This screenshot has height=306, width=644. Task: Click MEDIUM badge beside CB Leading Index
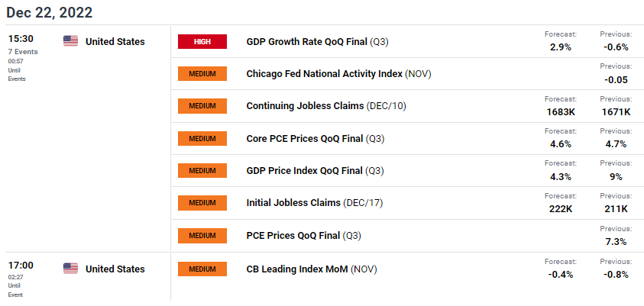coord(202,269)
